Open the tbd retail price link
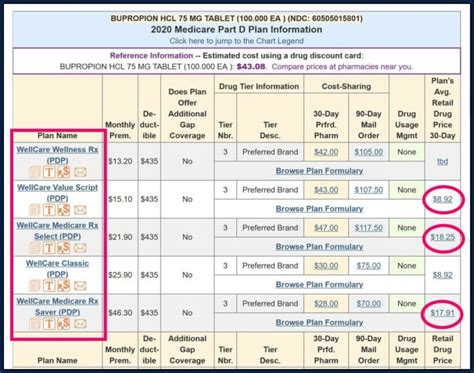Screen dimensions: 474x373 pyautogui.click(x=442, y=161)
